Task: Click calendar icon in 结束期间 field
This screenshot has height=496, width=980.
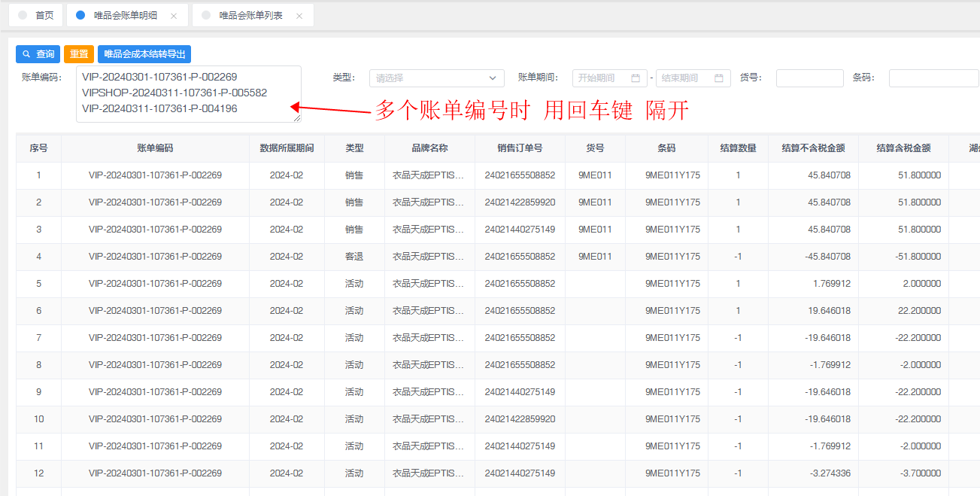Action: pos(719,78)
